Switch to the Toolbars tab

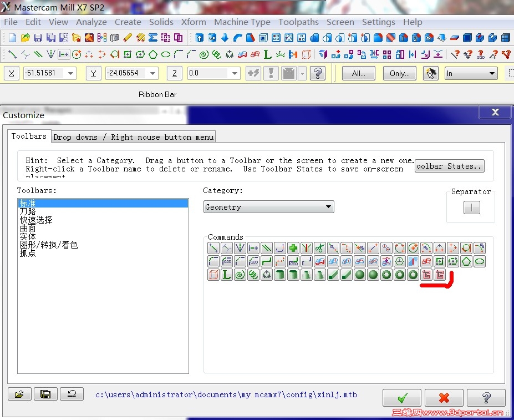(x=29, y=136)
